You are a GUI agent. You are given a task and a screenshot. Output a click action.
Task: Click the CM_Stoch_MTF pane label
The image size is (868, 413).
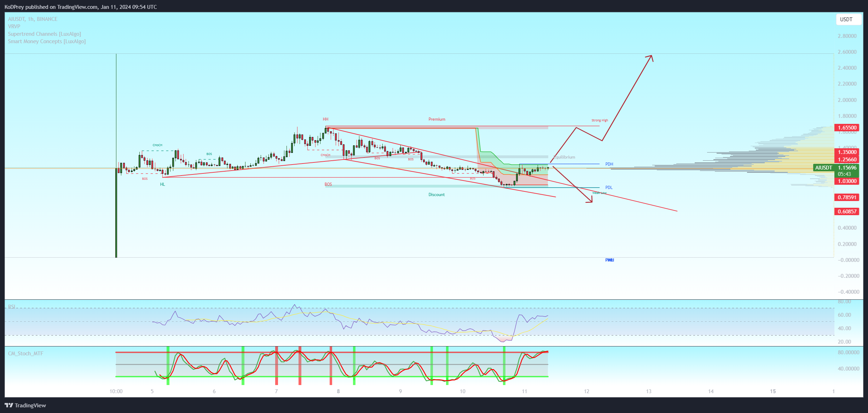tap(25, 354)
